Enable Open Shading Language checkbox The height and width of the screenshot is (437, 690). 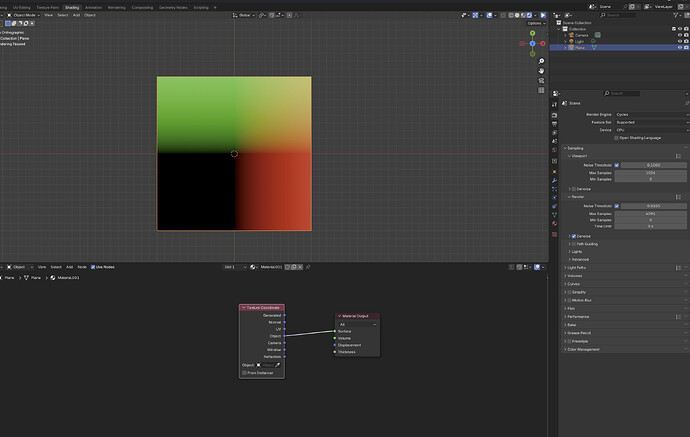tap(617, 138)
